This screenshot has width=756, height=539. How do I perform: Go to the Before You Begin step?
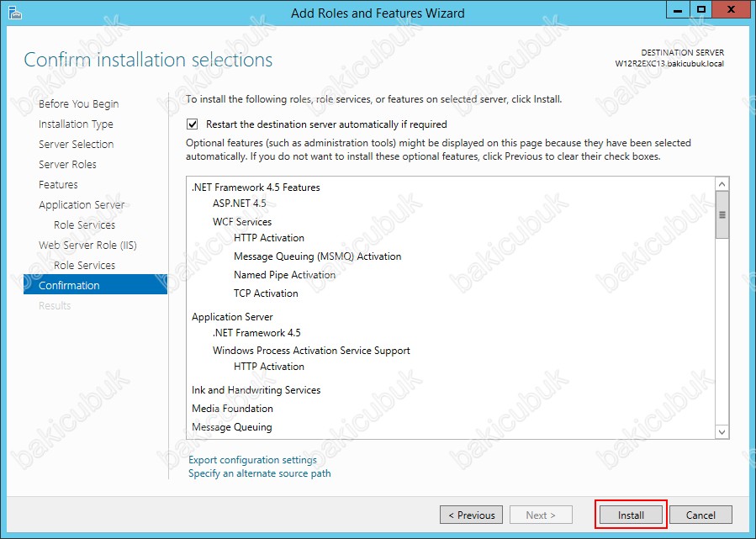78,103
